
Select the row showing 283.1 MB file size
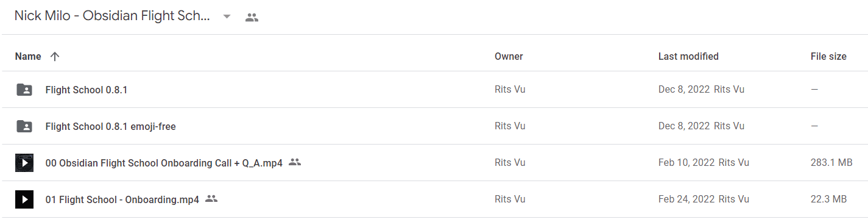434,163
